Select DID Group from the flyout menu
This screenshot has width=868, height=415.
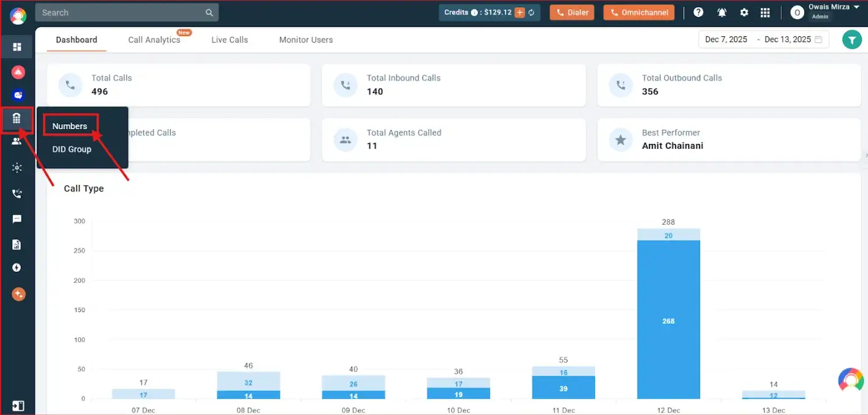(72, 149)
